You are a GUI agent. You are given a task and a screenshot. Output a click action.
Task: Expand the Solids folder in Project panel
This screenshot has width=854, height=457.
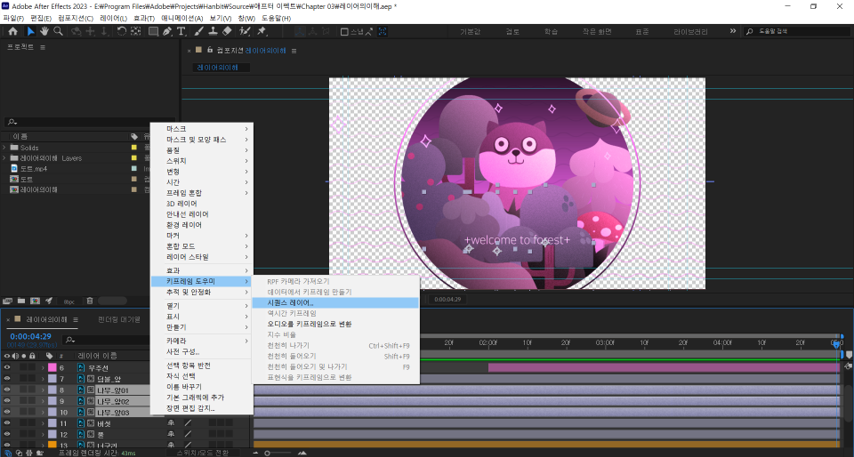4,148
